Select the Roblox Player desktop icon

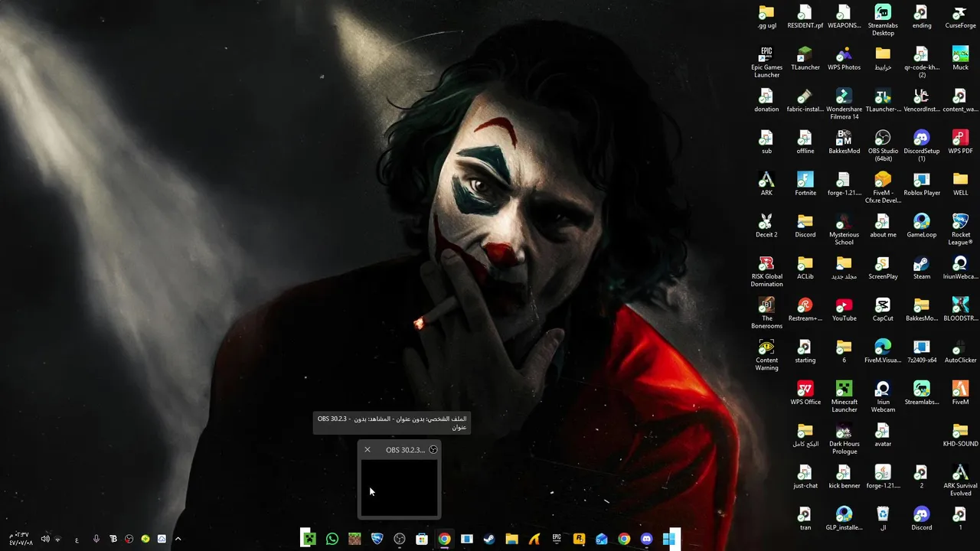[922, 184]
